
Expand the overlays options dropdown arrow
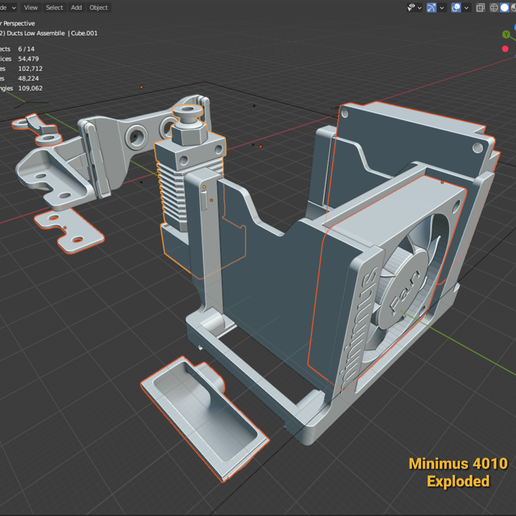coord(466,8)
